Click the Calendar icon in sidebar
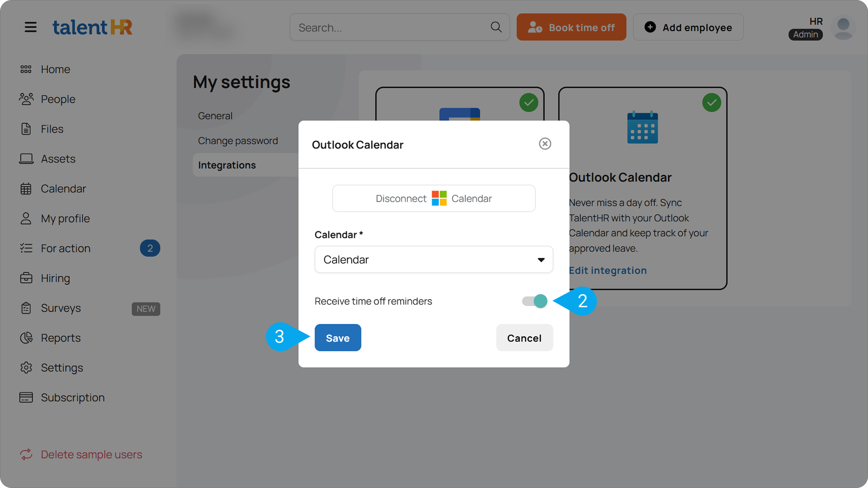868x488 pixels. (x=26, y=188)
